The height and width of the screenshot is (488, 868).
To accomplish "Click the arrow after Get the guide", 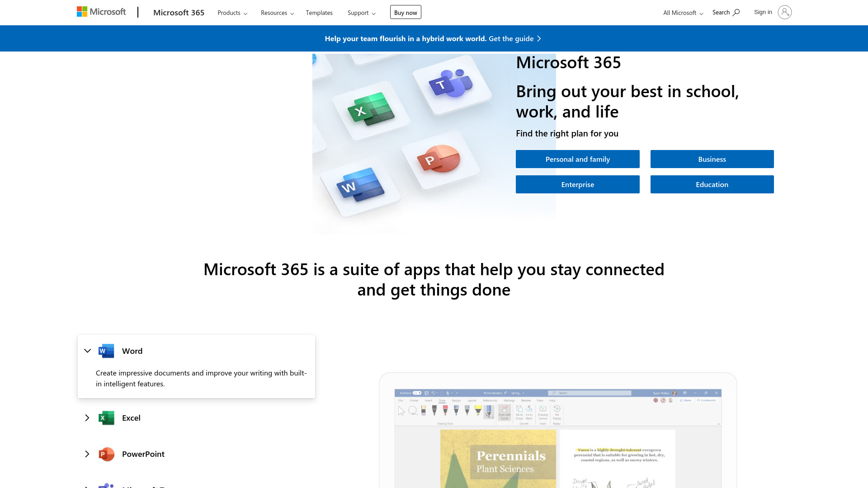I will 539,39.
